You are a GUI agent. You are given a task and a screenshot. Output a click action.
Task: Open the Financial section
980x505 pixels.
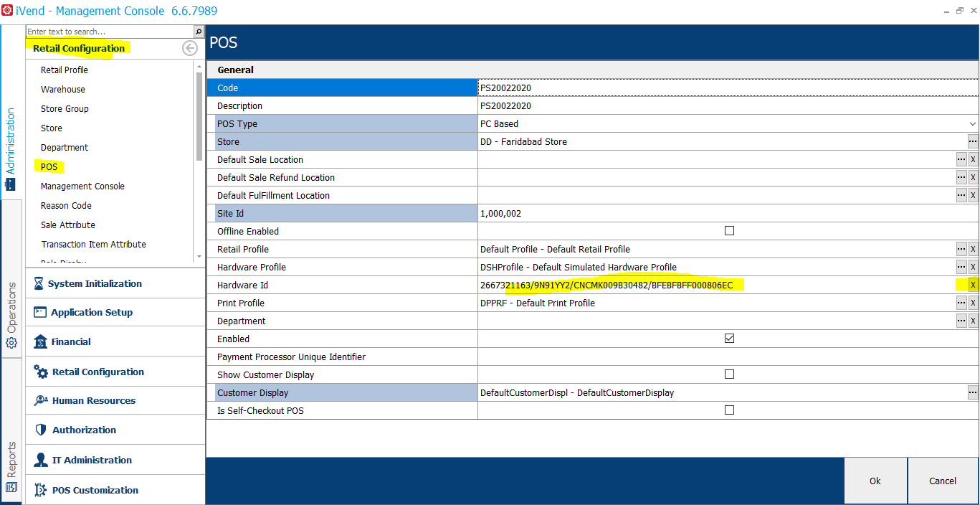click(x=115, y=342)
